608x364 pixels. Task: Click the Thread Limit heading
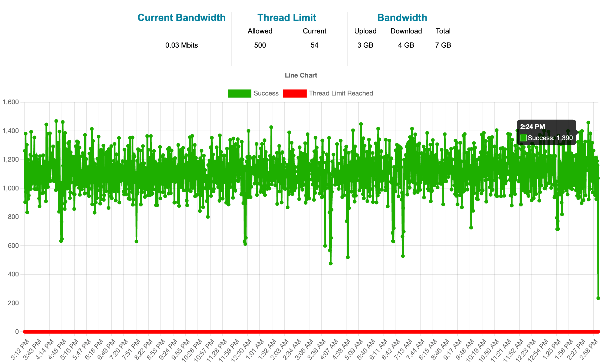(x=287, y=18)
